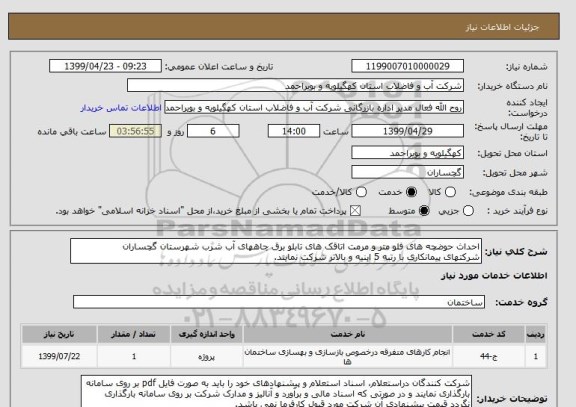Click the ساعت باقی مانده label
This screenshot has height=407, width=576.
tap(72, 132)
